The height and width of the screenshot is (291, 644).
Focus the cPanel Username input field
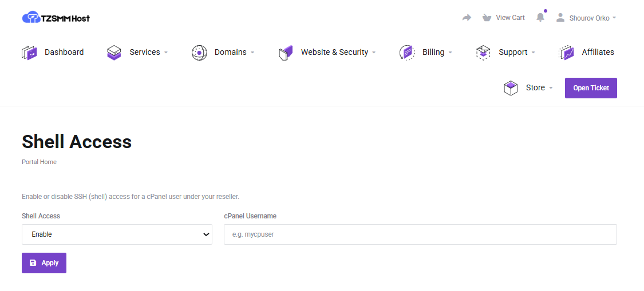[x=420, y=234]
